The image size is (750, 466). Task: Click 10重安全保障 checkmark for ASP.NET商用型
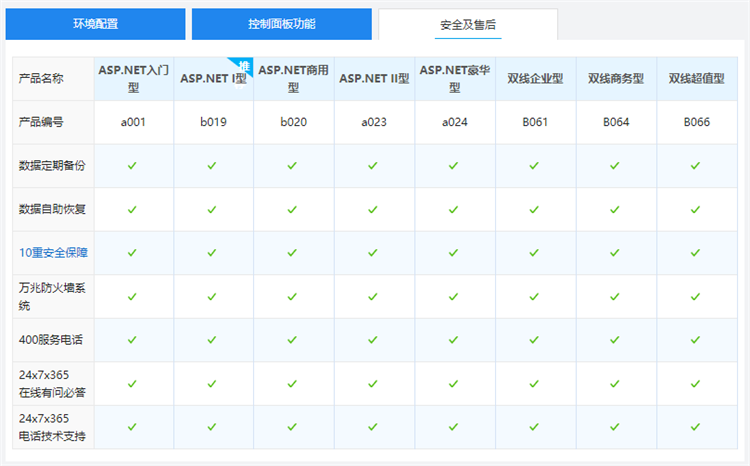[292, 253]
